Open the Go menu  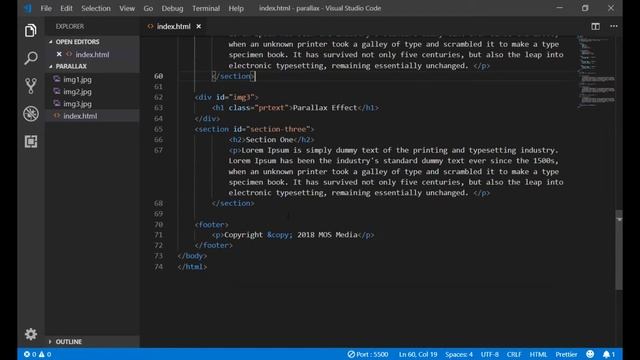tap(148, 8)
